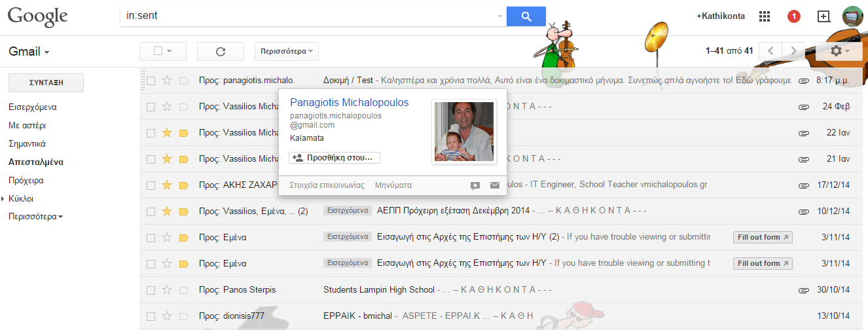This screenshot has height=330, width=868.
Task: Click the chat icon in contact card
Action: coord(475,185)
